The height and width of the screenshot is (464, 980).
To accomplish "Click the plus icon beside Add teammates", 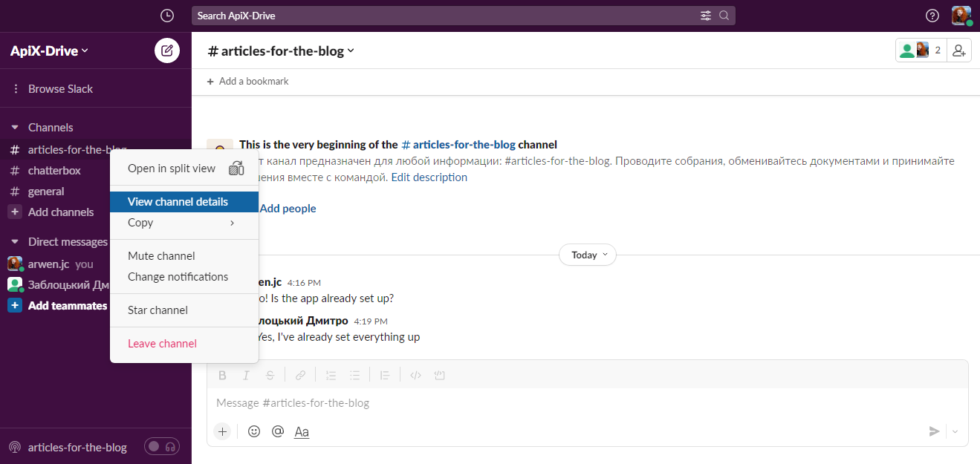I will coord(15,305).
